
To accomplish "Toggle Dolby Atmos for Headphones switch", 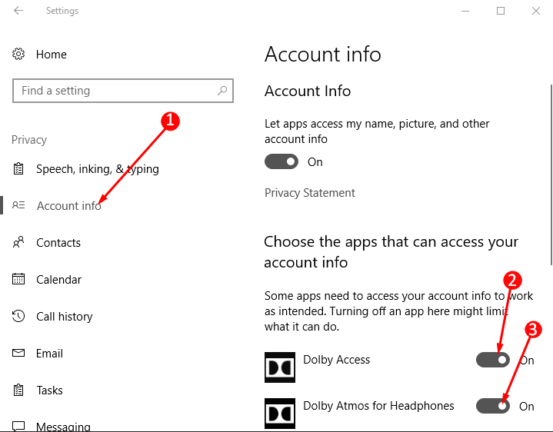I will point(493,406).
